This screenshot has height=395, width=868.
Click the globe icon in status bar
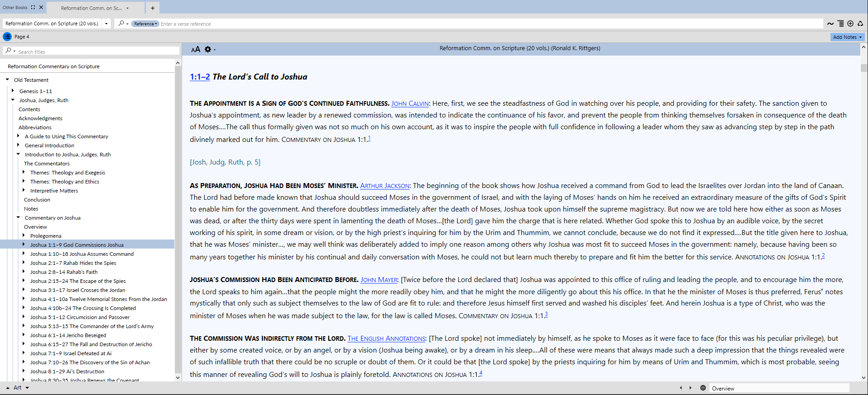coord(703,388)
